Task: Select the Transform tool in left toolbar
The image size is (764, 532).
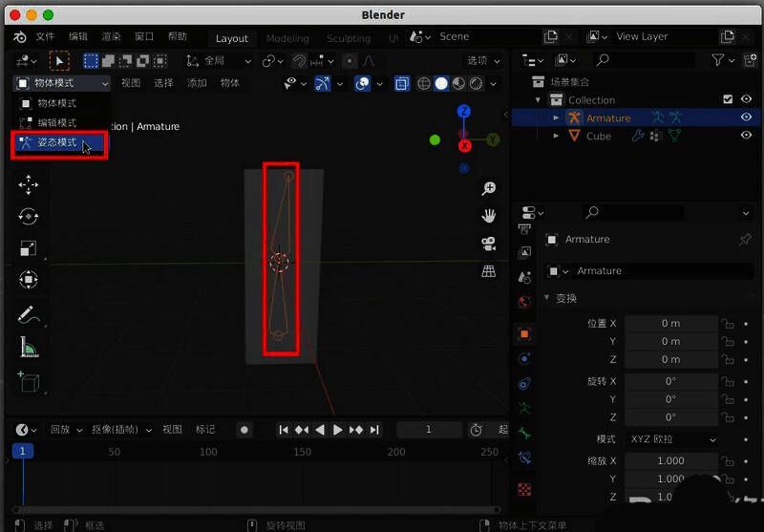Action: coord(29,279)
